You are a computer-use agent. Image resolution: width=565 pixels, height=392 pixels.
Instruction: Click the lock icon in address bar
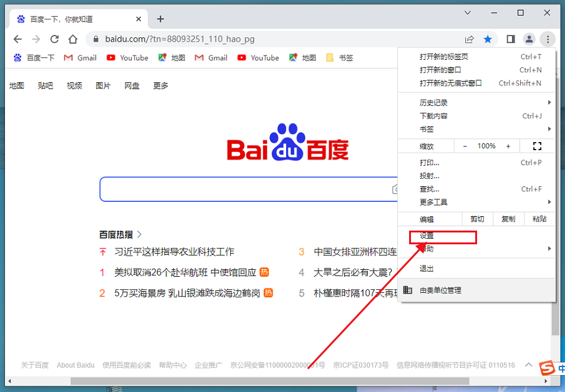pos(96,39)
